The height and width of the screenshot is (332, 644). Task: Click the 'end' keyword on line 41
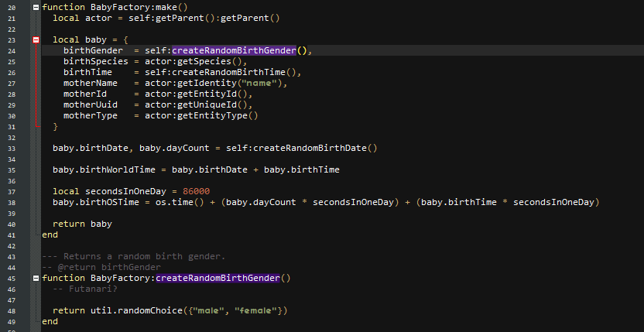[50, 234]
